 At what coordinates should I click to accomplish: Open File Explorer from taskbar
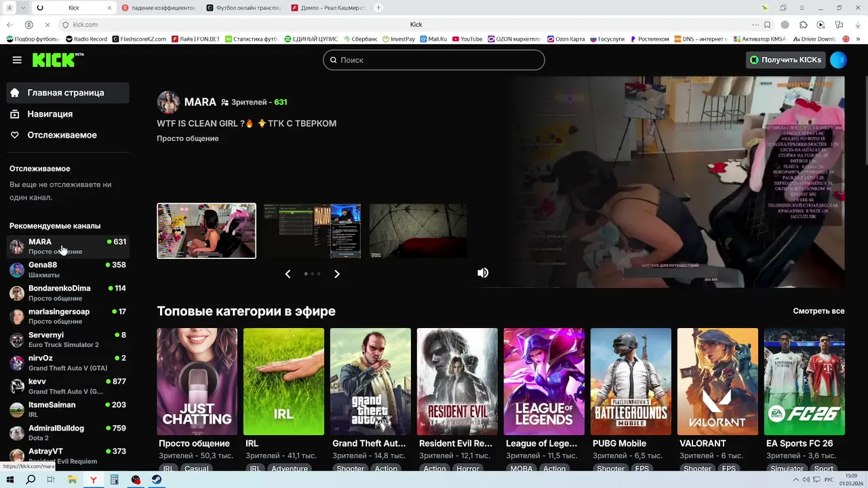click(x=72, y=479)
